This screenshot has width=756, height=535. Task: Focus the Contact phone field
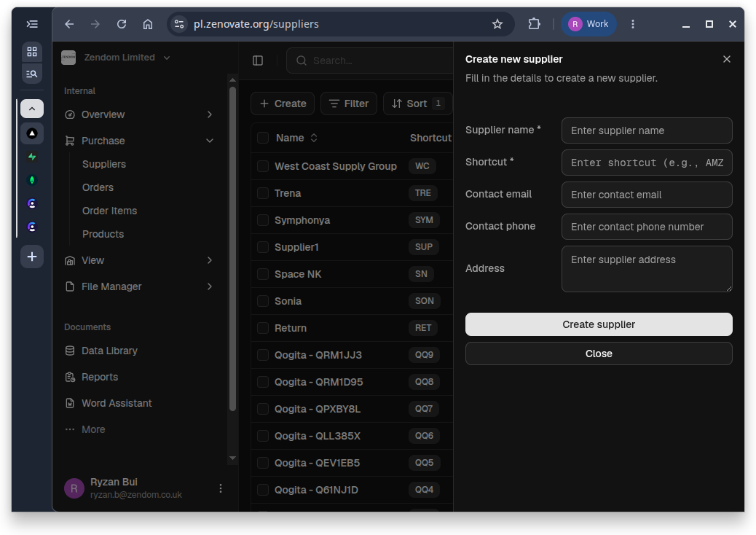(647, 227)
